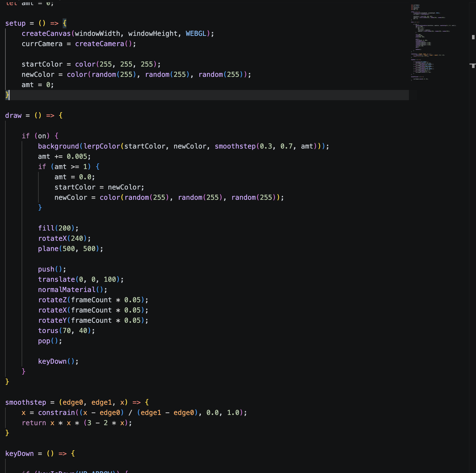Click the closing brace of the setup function

coord(6,95)
